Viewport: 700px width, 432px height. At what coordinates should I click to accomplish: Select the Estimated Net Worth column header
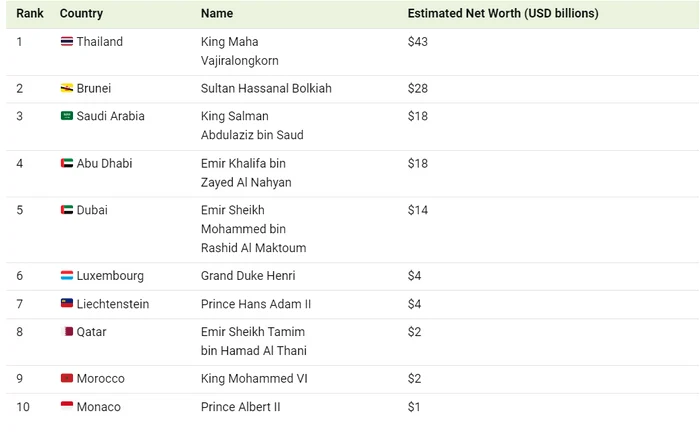(503, 13)
